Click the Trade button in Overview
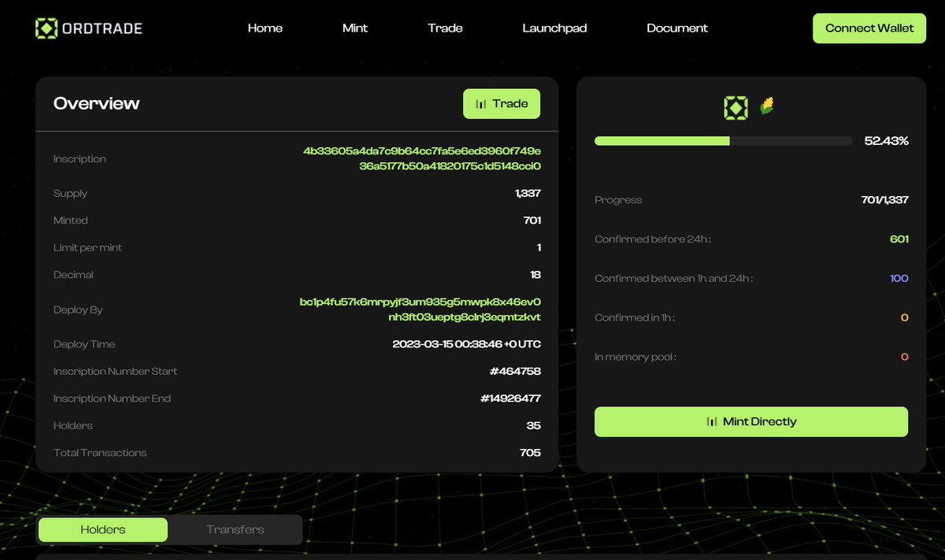Viewport: 945px width, 560px height. 502,104
